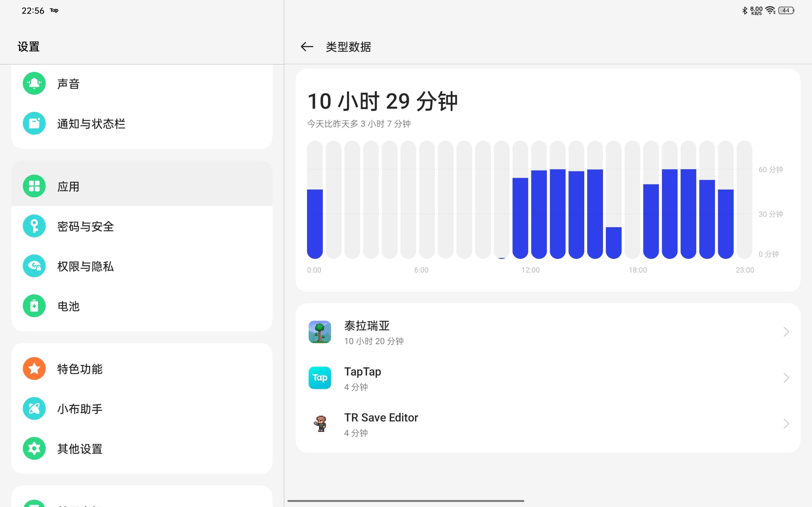Click the back arrow on 类型数据 page
Screen dimensions: 812x507
[307, 47]
